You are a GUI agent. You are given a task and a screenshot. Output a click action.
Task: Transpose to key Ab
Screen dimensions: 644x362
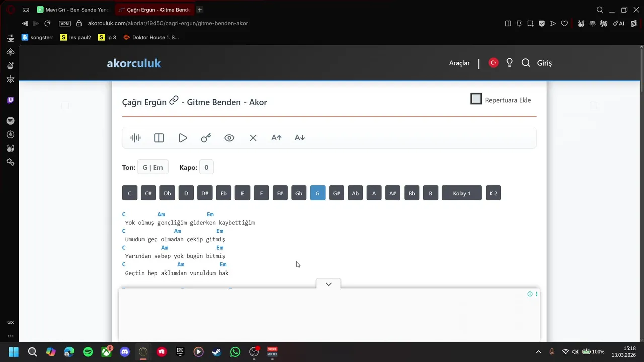[x=355, y=193]
